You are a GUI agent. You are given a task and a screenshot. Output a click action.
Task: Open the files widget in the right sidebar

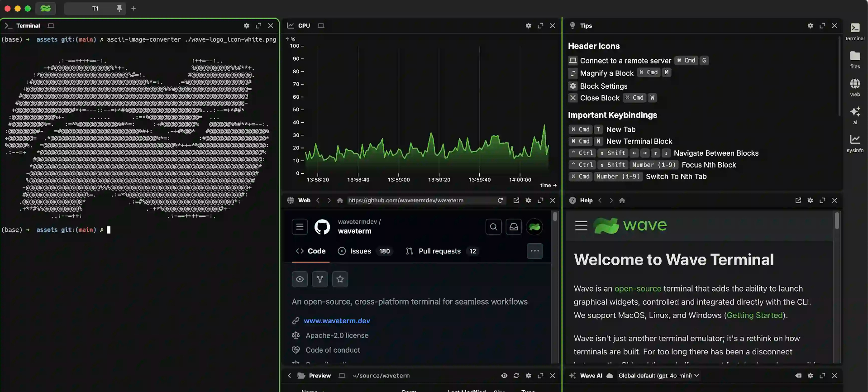[855, 60]
